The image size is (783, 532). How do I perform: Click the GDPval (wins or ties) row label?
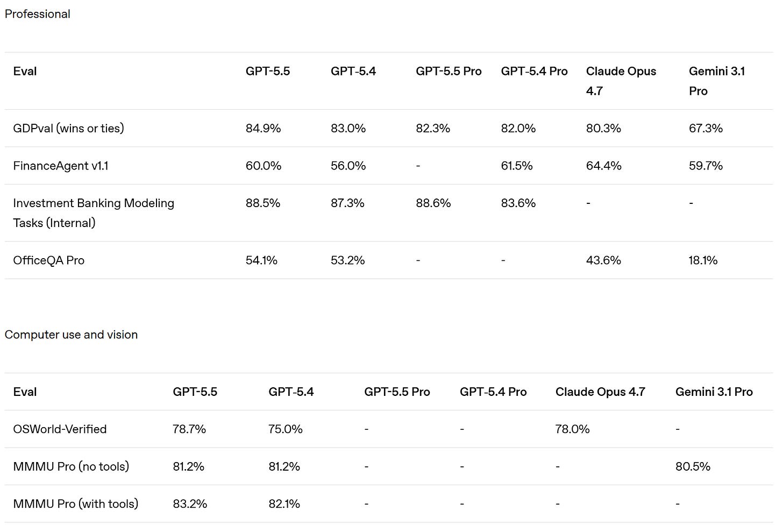[x=68, y=128]
